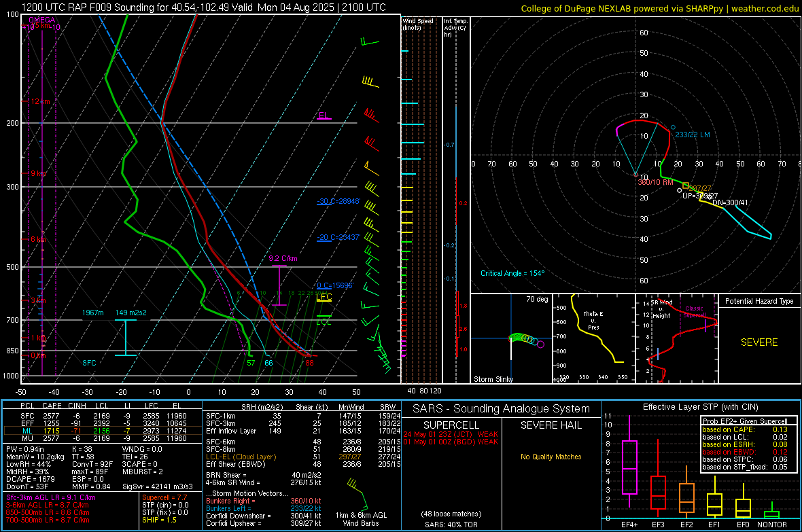Click the Wind Speed (knots) panel header

coord(418,24)
